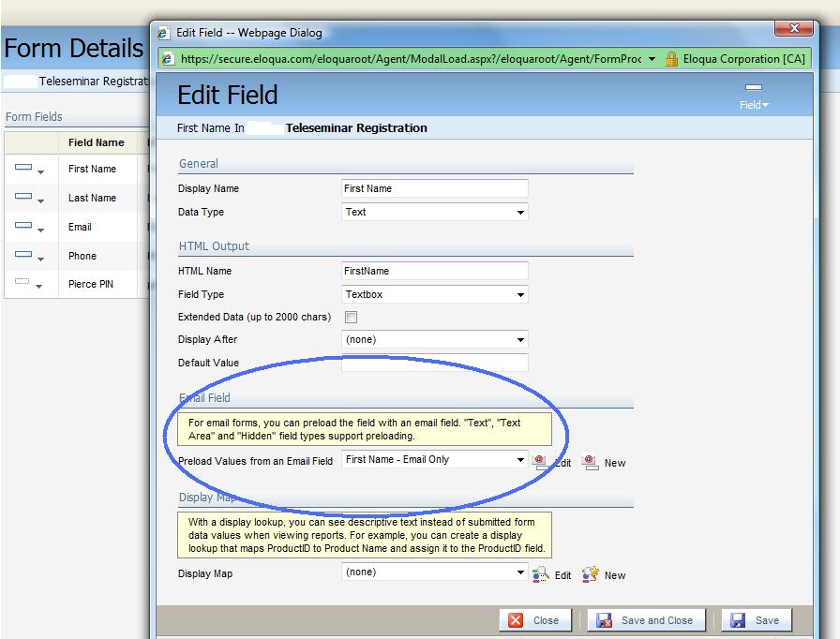
Task: Click the Display Map edit icon
Action: [541, 574]
